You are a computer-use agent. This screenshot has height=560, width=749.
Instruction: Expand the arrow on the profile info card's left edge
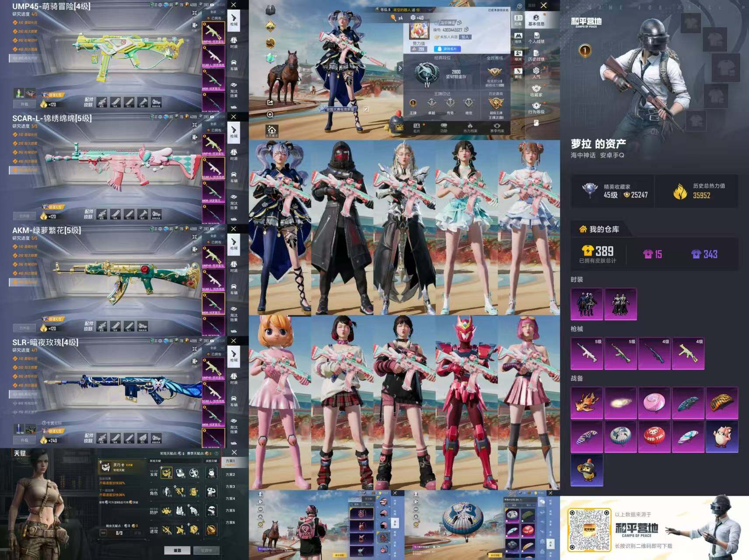tap(400, 68)
